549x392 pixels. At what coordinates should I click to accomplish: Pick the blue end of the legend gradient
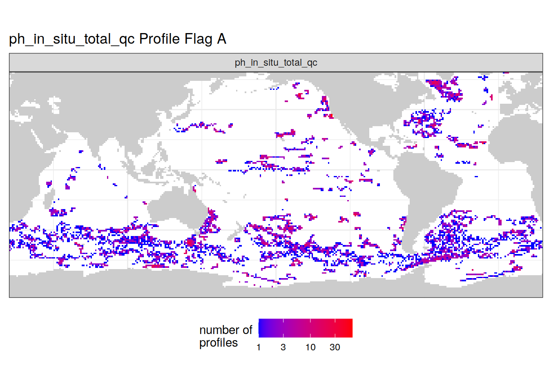(x=261, y=328)
